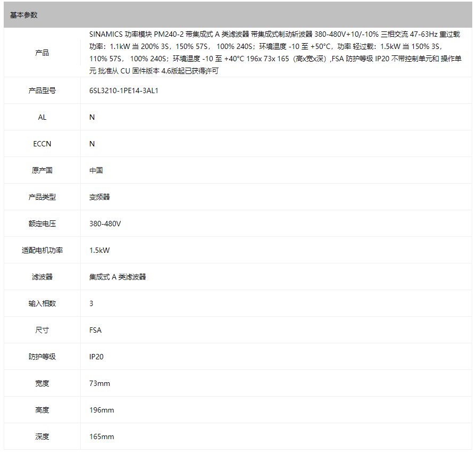Select the 滤波器 row label
Viewport: 476px width, 453px height.
point(42,277)
